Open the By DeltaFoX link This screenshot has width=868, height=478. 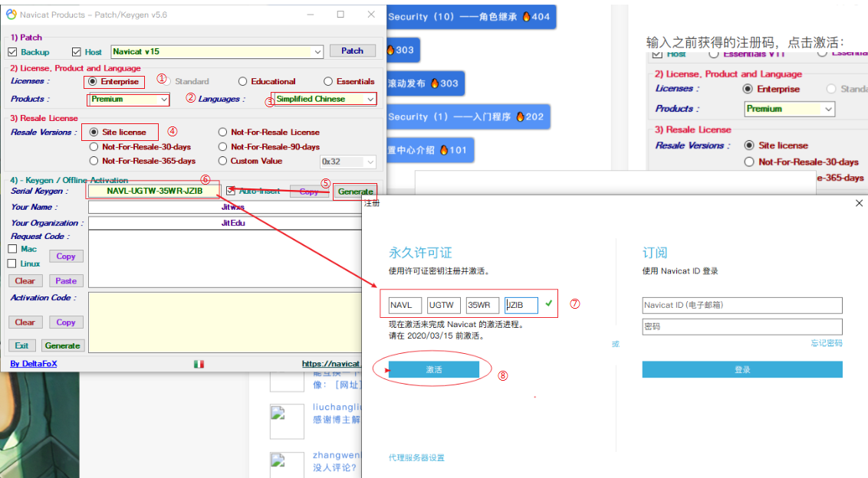[x=34, y=363]
